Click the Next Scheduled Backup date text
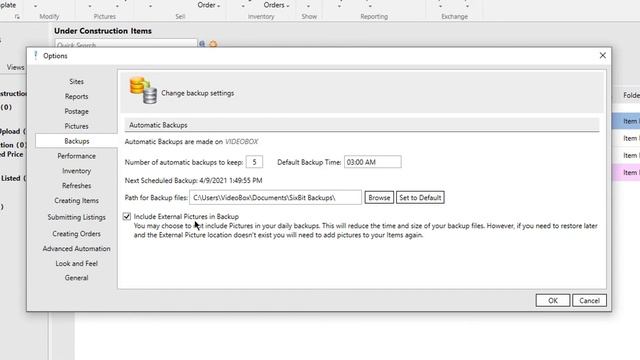The height and width of the screenshot is (360, 640). pyautogui.click(x=231, y=180)
